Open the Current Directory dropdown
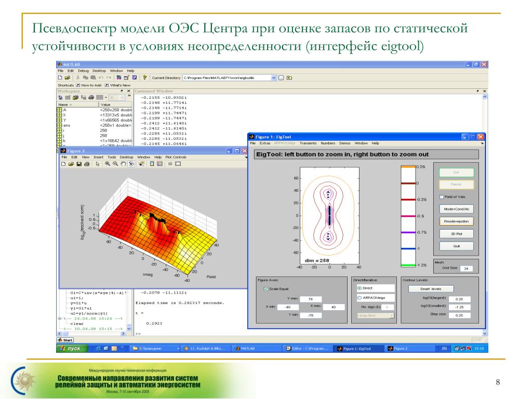This screenshot has height=399, width=532. [273, 78]
